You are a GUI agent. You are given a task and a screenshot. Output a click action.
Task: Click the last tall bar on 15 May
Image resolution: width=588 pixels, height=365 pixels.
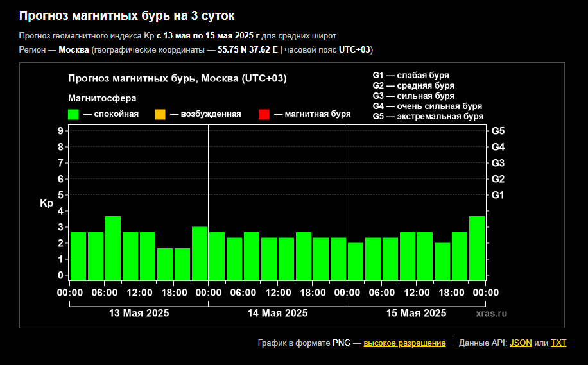(x=477, y=248)
